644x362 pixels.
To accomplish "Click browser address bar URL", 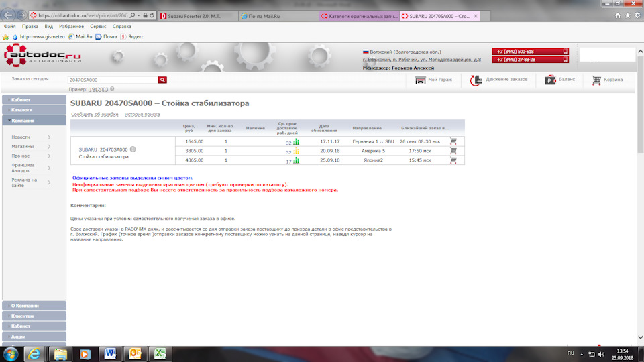I will pos(83,15).
